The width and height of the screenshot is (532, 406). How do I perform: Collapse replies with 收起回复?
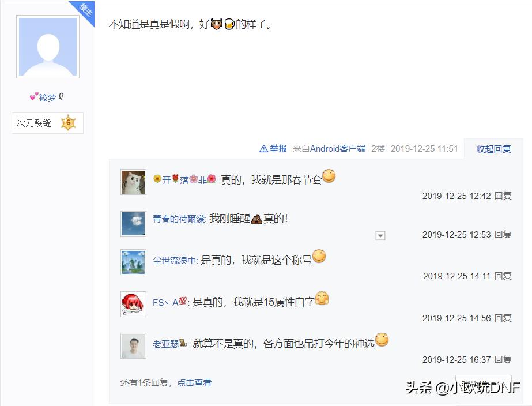pos(493,149)
